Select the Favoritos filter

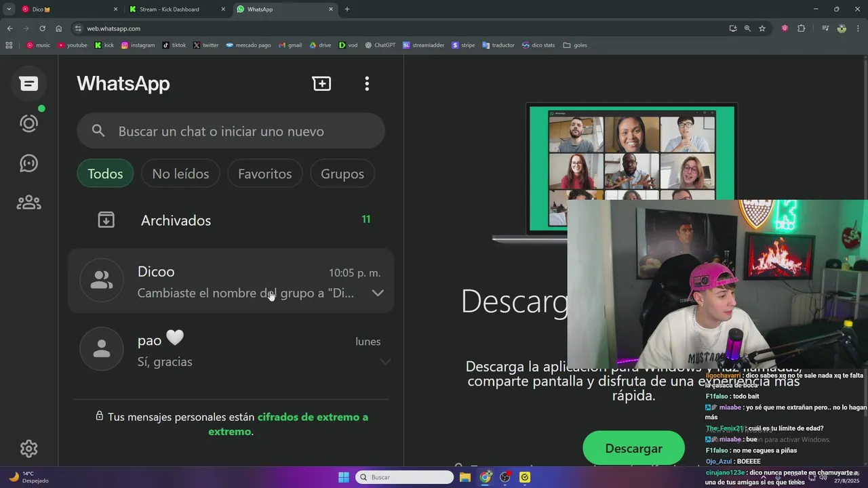click(264, 174)
